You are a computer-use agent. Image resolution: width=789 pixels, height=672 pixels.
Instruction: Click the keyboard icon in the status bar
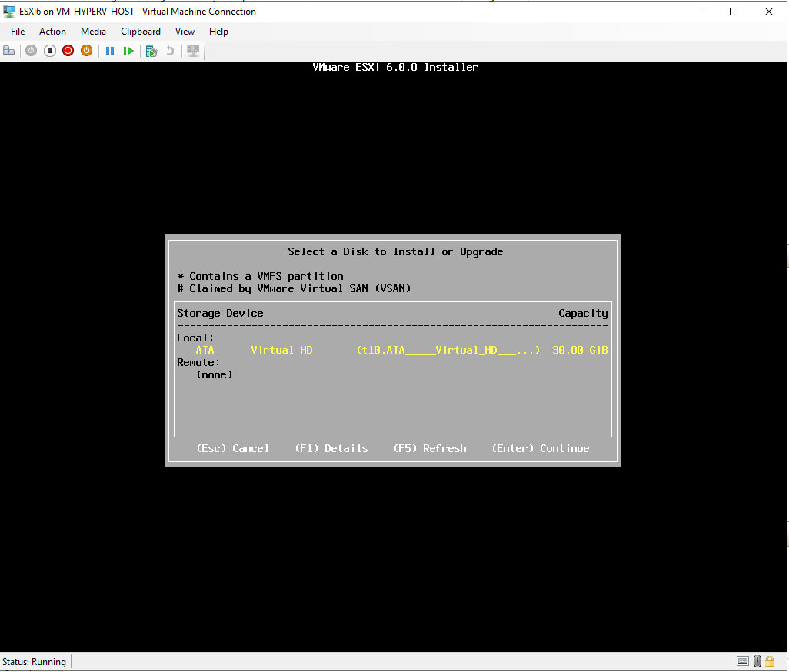point(743,661)
